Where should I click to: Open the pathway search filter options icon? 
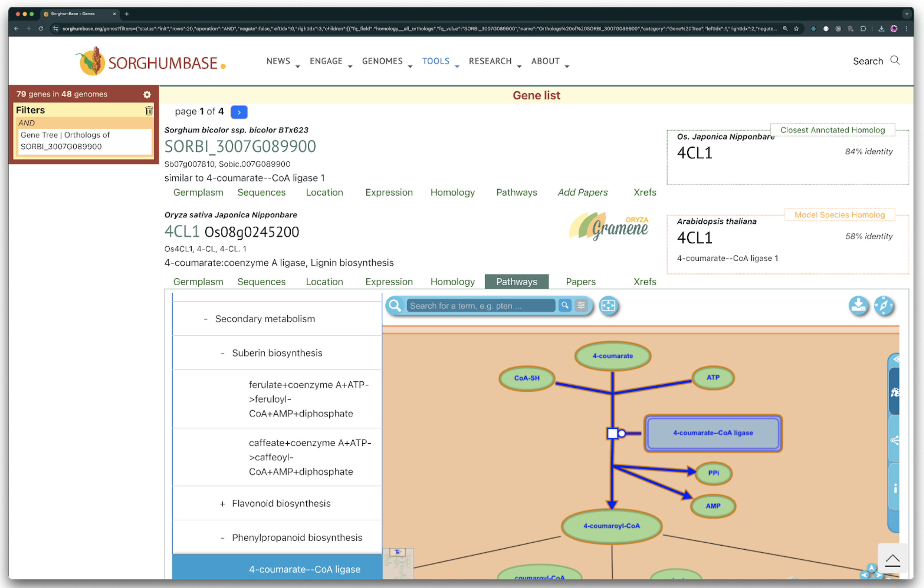coord(581,305)
